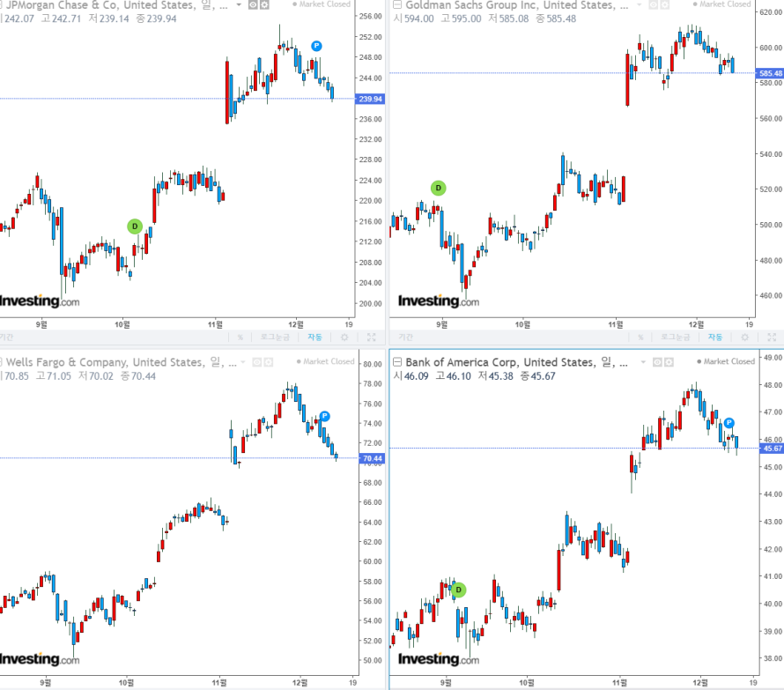Click the blue P marker on JPMorgan chart
Screen dimensions: 784x690
point(316,45)
